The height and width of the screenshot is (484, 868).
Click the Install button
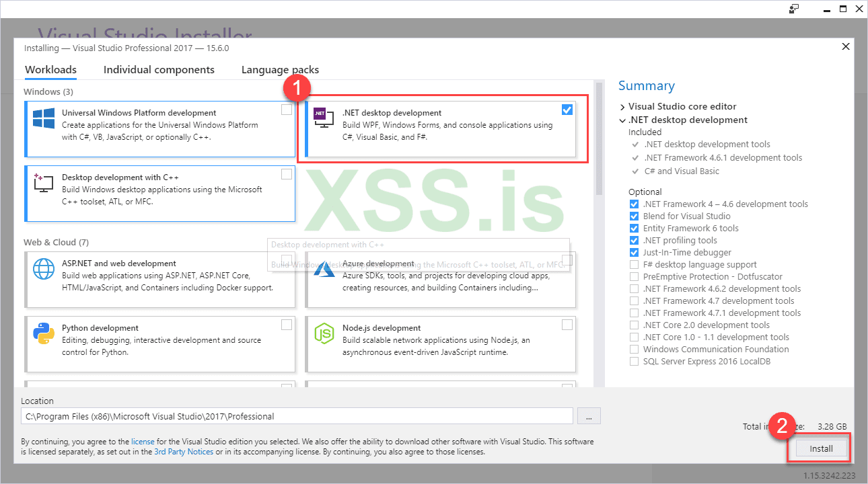(x=821, y=449)
